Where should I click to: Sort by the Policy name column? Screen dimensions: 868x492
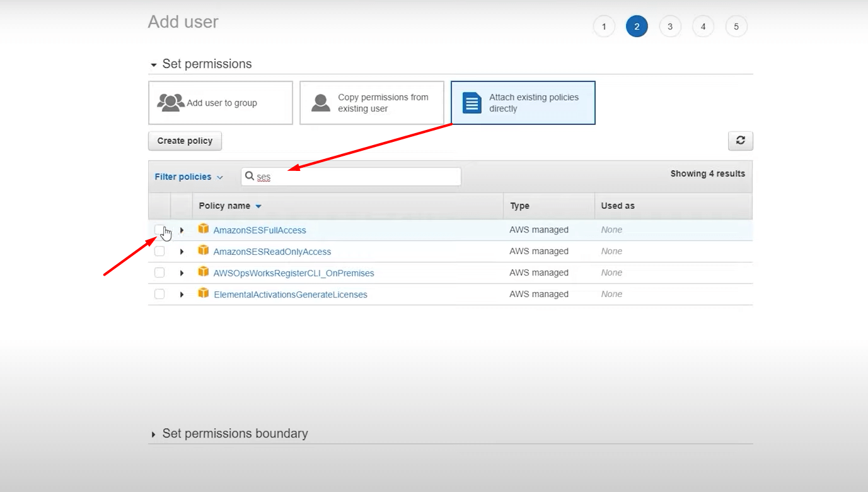(x=230, y=206)
